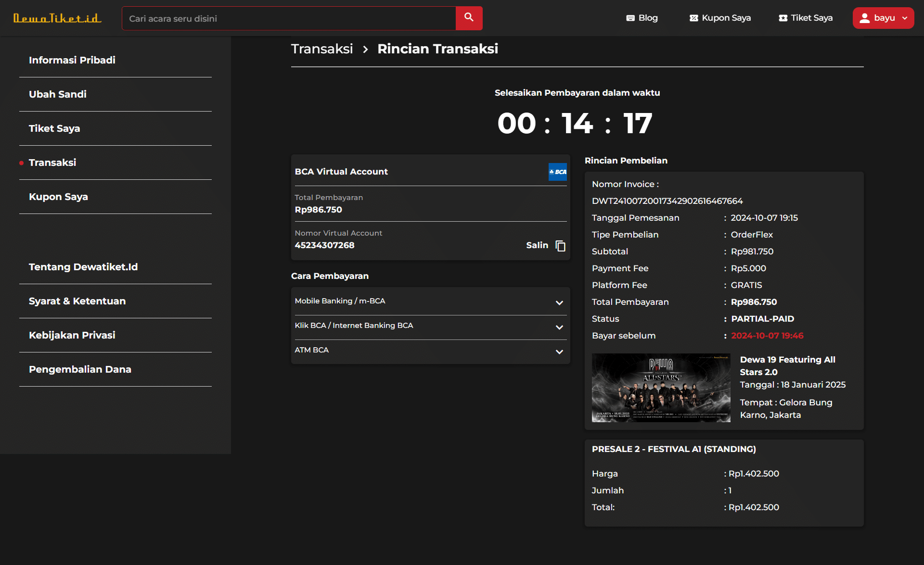
Task: Select Ubah Sandi in the sidebar
Action: coord(58,94)
